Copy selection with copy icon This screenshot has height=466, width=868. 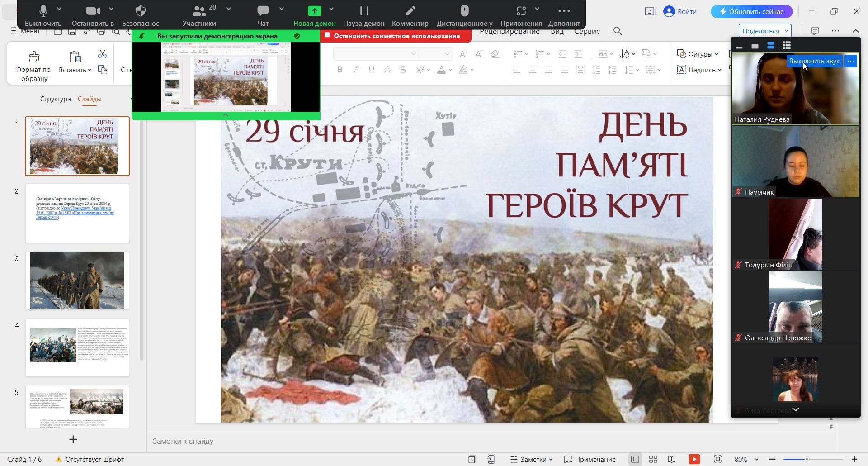(x=103, y=70)
